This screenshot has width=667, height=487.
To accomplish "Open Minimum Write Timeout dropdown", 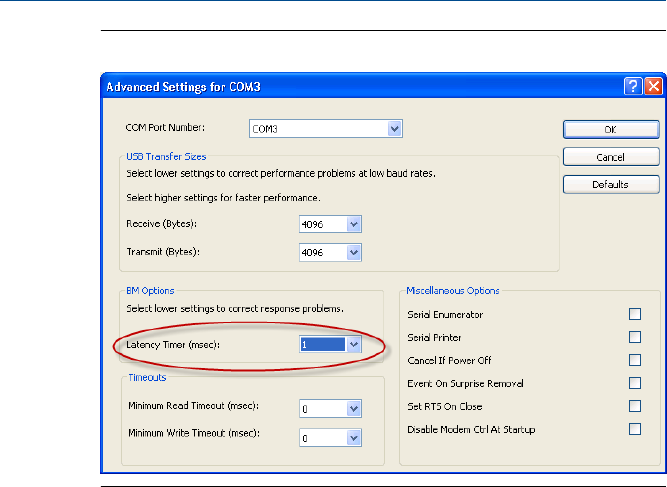I will tap(352, 437).
